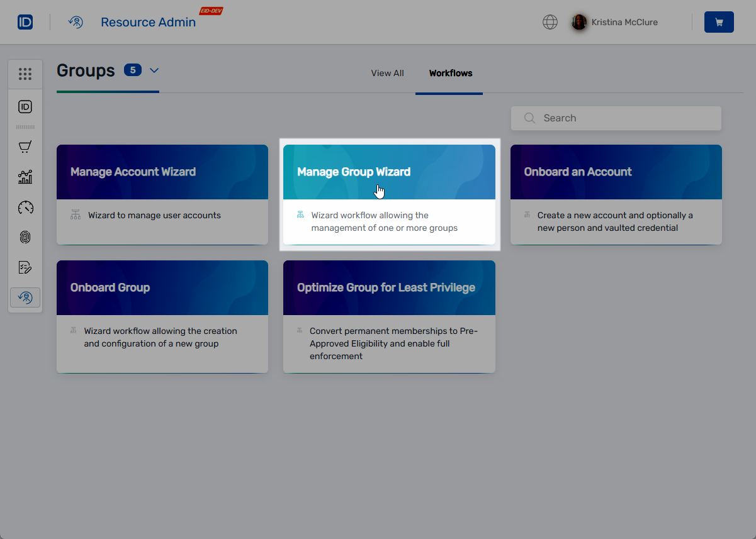Screen dimensions: 756x539
Task: Click the blue cart button top right
Action: 718,21
